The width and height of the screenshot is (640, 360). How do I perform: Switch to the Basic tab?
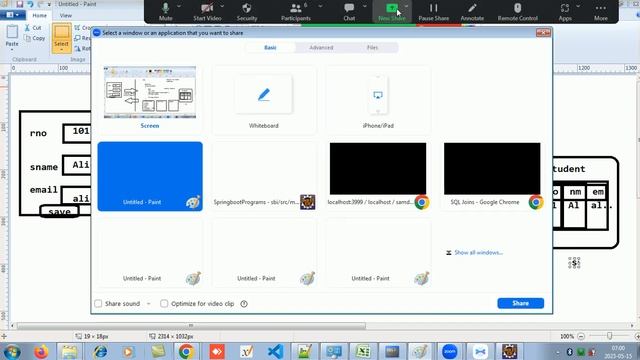[270, 47]
